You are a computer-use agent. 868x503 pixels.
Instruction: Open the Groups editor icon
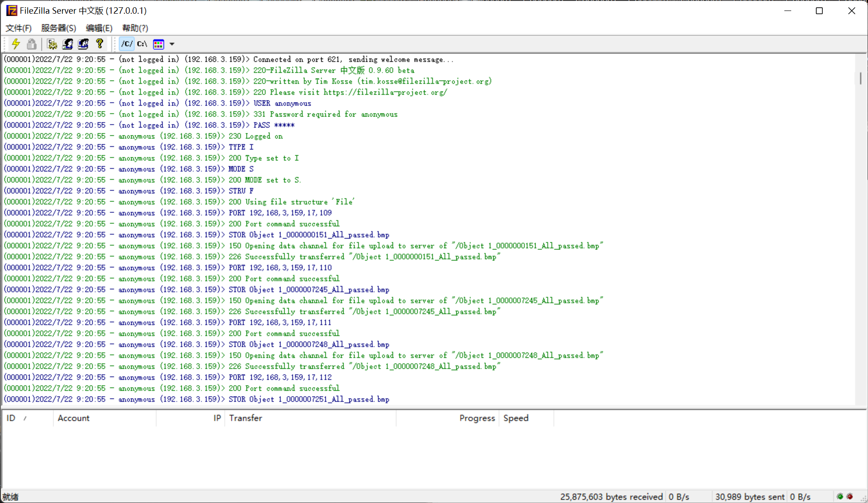pyautogui.click(x=83, y=44)
